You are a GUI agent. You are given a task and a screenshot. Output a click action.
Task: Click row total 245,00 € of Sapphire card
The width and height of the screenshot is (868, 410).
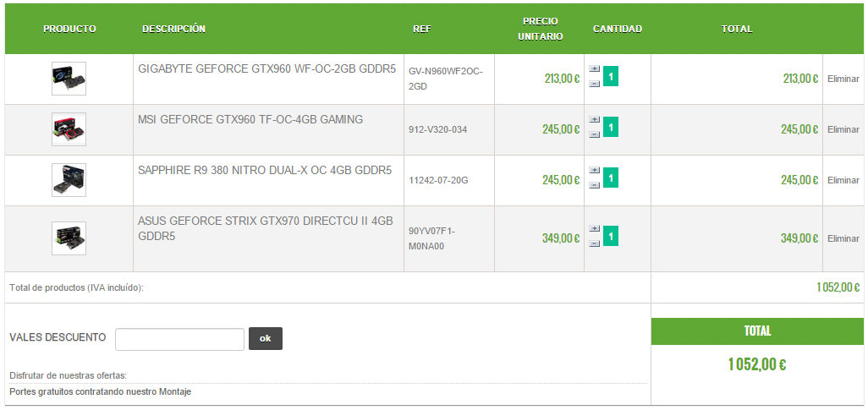click(x=799, y=180)
